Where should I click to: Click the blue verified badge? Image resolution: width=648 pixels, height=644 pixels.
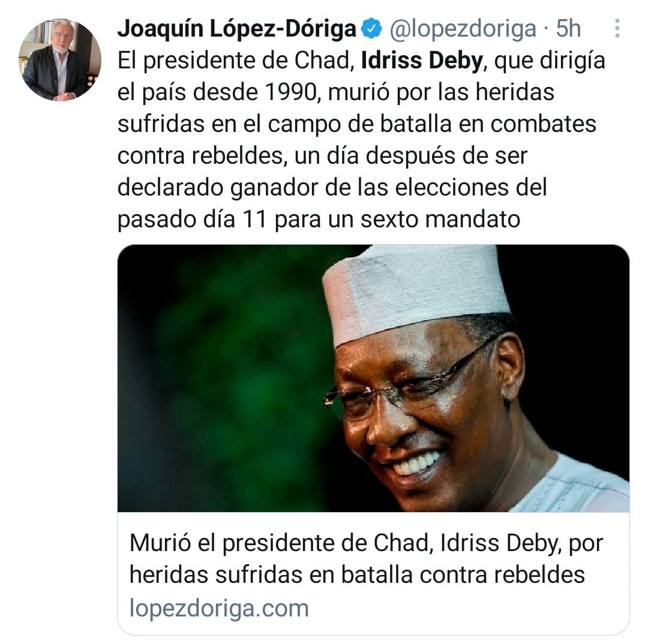pos(372,29)
